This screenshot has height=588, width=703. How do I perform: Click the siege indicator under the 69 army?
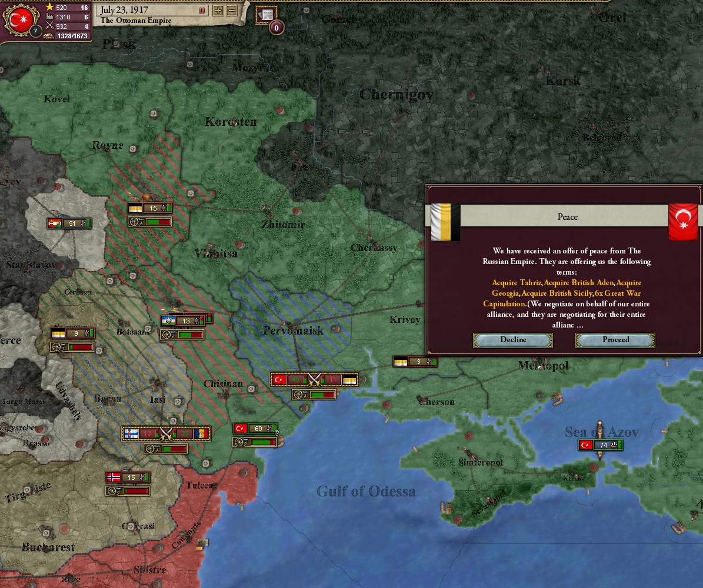click(255, 442)
